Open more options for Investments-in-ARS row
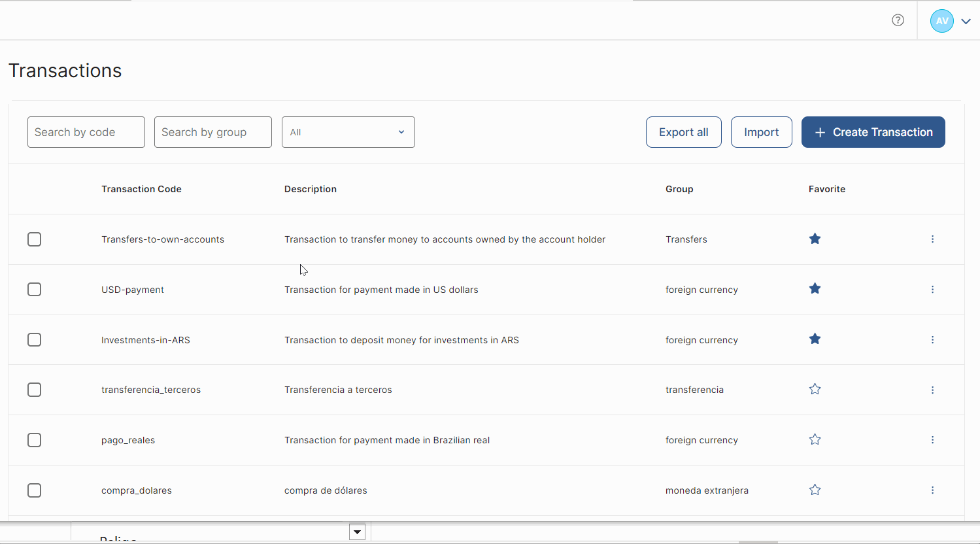Image resolution: width=980 pixels, height=544 pixels. [x=932, y=340]
